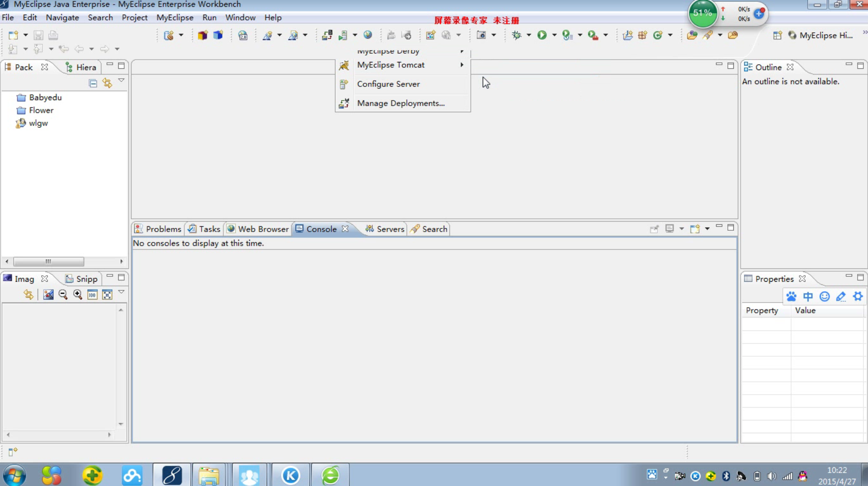This screenshot has height=486, width=868.
Task: Open the Debug dropdown arrow
Action: [x=529, y=35]
